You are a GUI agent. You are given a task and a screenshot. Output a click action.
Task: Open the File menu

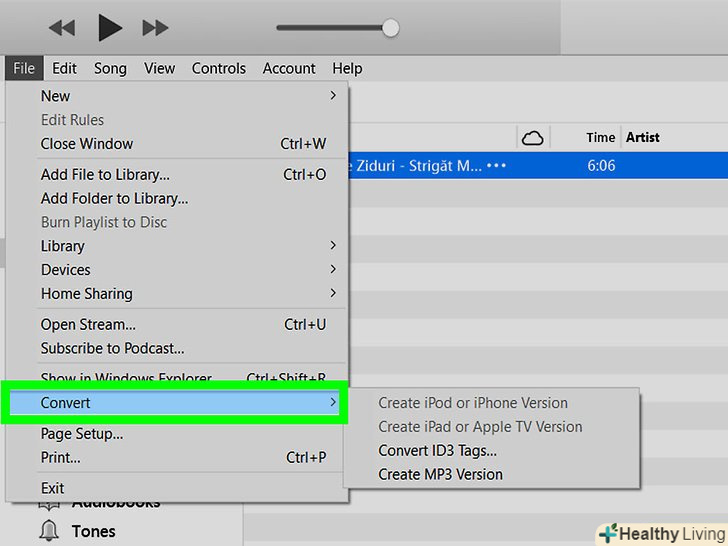coord(24,68)
